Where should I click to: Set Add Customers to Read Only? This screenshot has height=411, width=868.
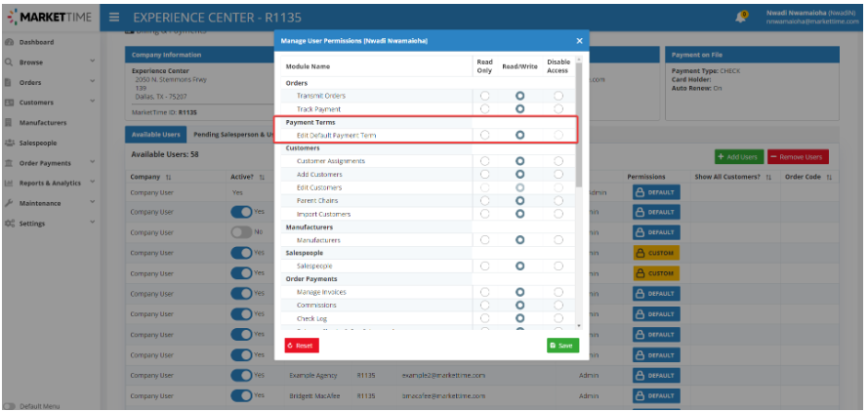coord(485,174)
